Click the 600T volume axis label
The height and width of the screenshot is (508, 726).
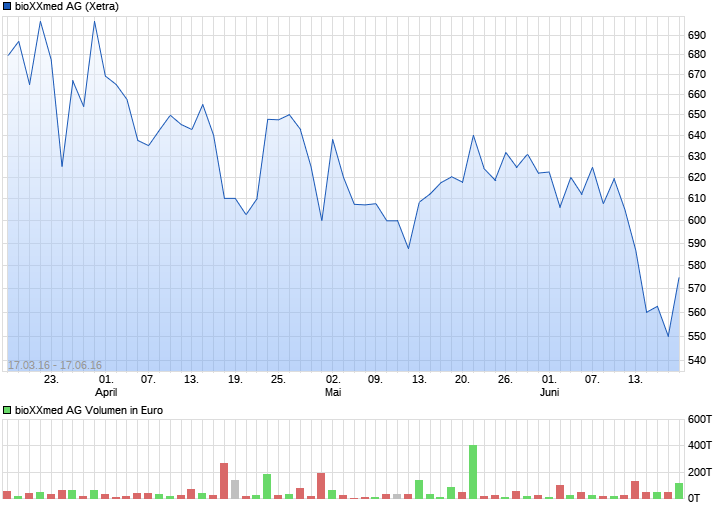pyautogui.click(x=700, y=419)
